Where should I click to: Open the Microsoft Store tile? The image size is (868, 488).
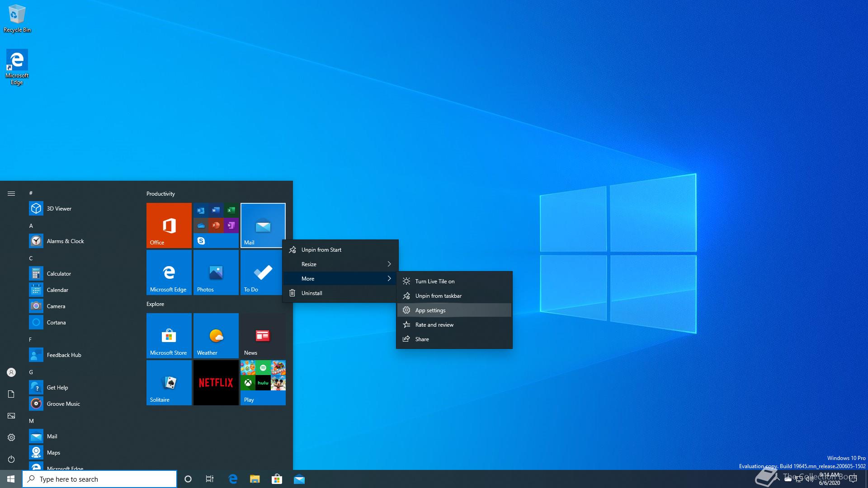point(169,336)
